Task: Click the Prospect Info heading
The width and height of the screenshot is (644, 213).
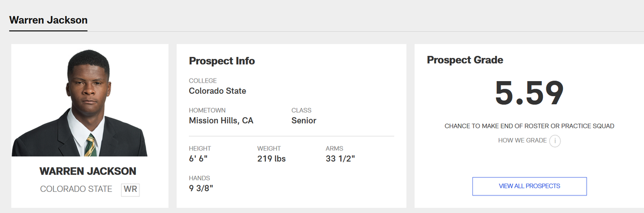Action: (222, 61)
